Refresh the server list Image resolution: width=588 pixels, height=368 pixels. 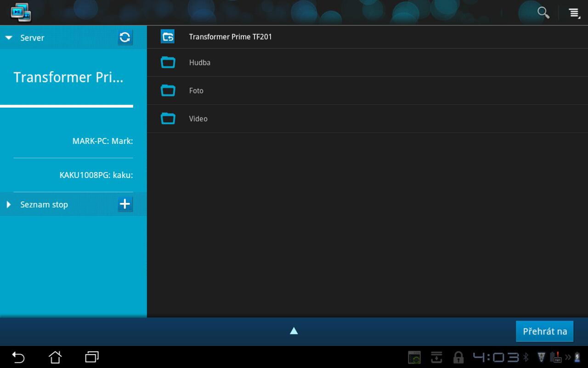pyautogui.click(x=125, y=37)
